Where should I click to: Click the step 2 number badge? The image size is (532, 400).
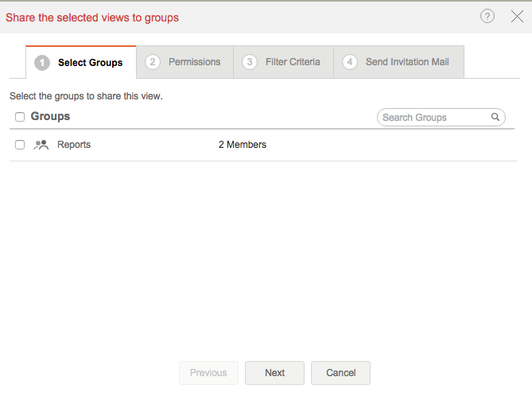tap(153, 62)
